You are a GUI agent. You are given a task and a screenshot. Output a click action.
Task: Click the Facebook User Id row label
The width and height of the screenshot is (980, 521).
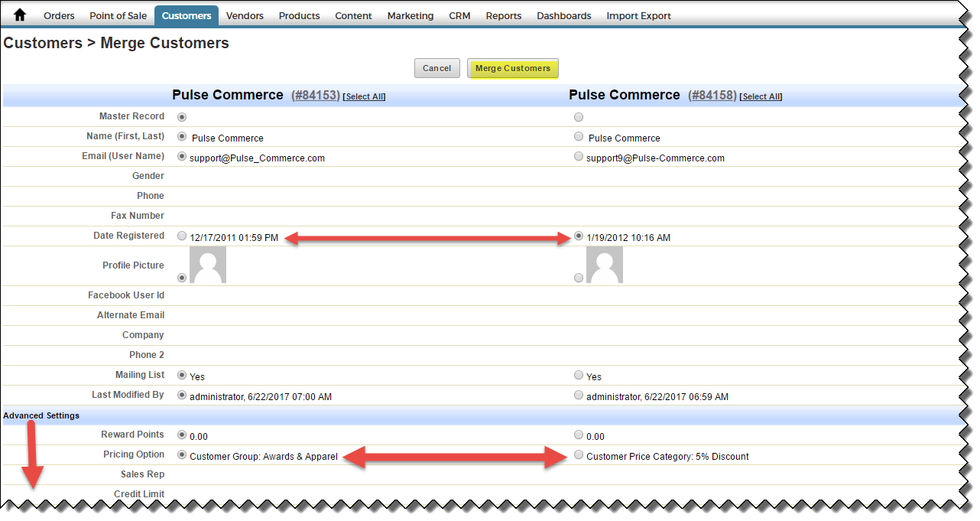coord(126,295)
